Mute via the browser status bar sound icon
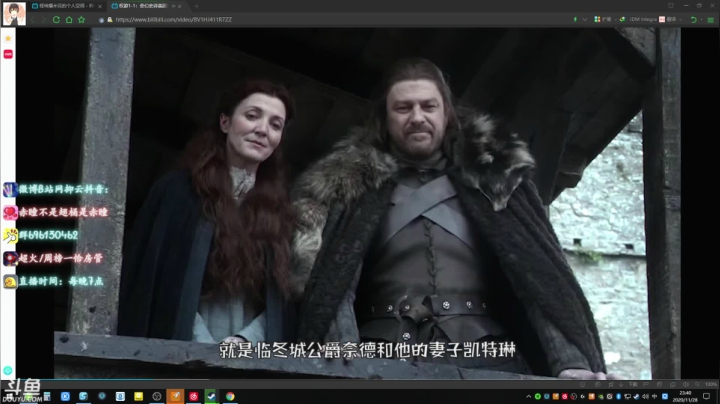This screenshot has width=720, height=404. point(686,384)
